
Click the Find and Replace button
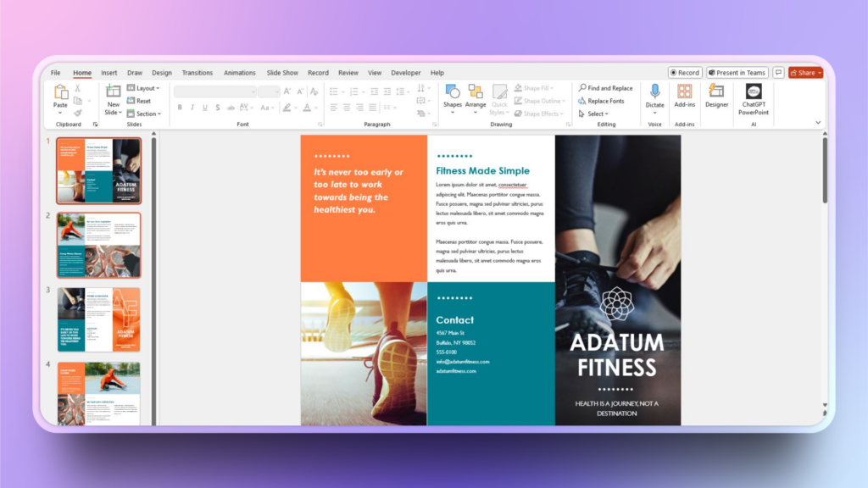pos(605,88)
